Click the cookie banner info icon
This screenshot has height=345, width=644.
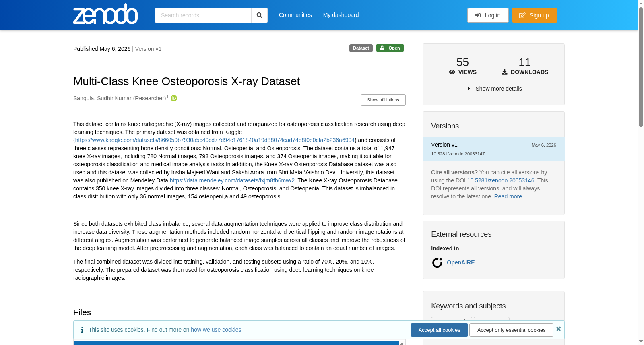click(82, 330)
